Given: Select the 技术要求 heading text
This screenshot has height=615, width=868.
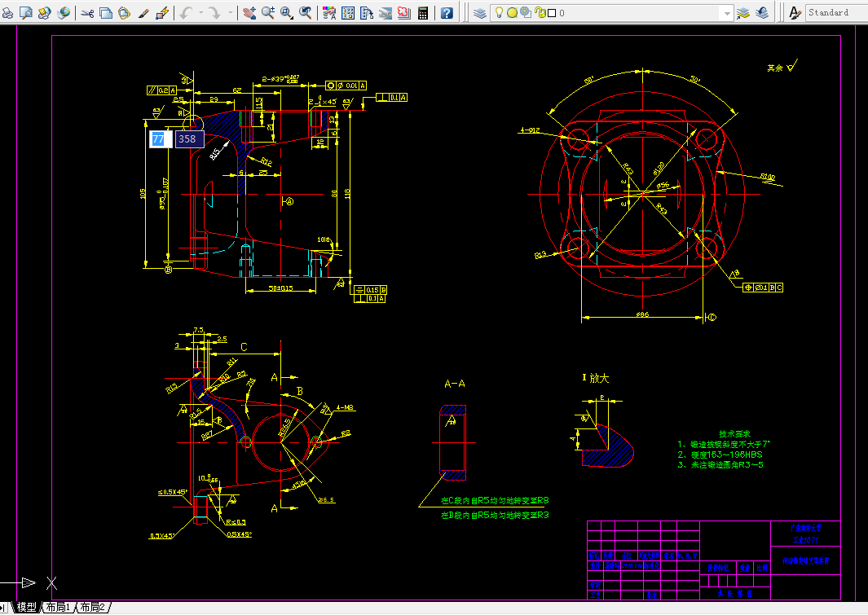Looking at the screenshot, I should [x=734, y=433].
